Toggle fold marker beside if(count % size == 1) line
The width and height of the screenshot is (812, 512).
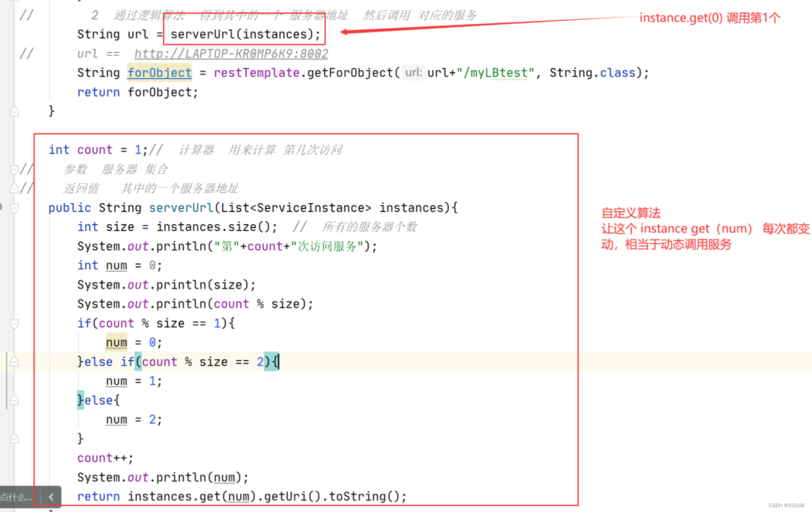click(15, 323)
